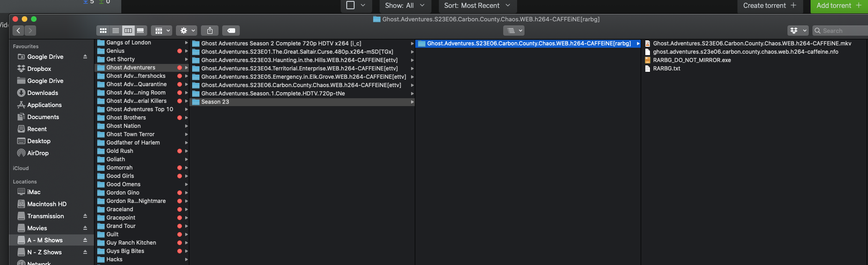Viewport: 868px width, 265px height.
Task: Switch Finder to icon view
Action: coord(103,31)
